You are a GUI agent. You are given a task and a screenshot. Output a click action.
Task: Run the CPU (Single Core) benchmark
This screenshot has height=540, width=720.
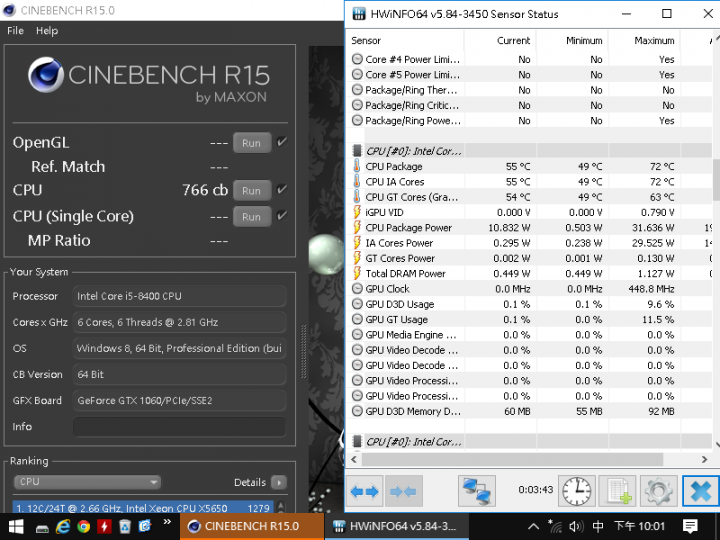(x=252, y=217)
